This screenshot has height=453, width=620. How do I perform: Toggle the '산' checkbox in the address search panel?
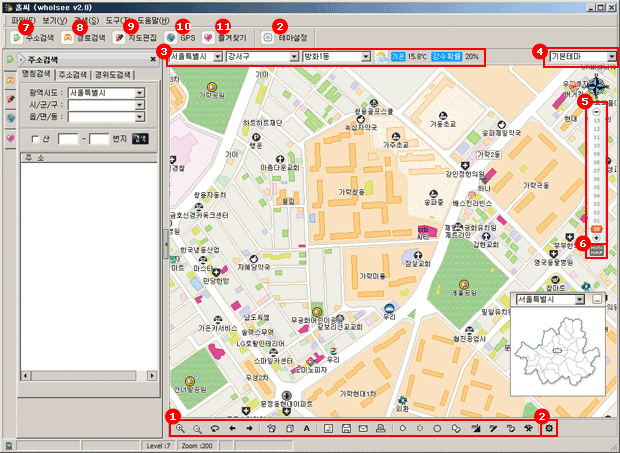[33, 138]
